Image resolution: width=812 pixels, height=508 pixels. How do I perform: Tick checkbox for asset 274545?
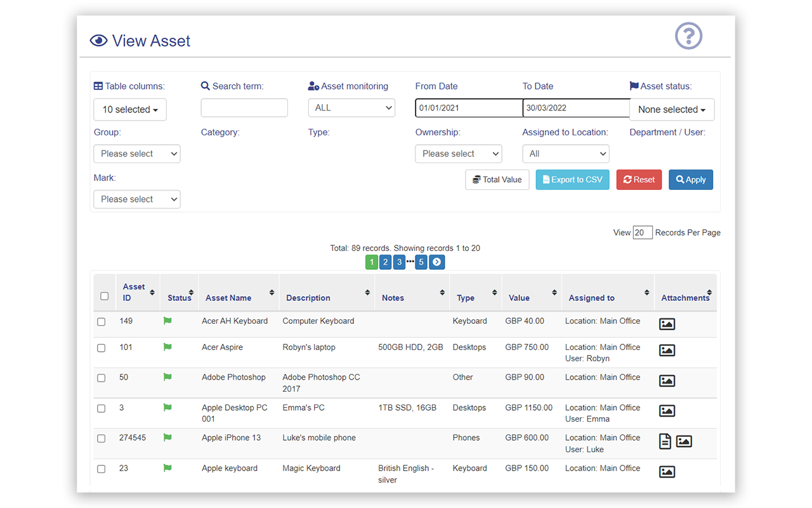click(x=101, y=438)
